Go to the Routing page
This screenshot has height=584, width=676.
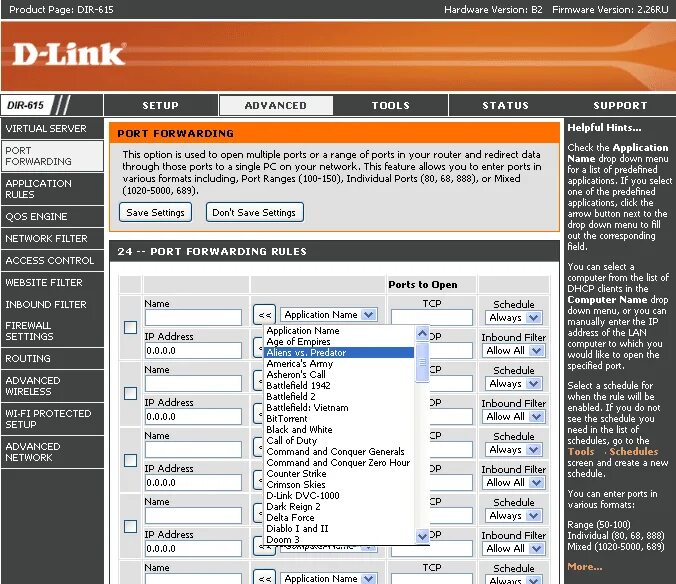(52, 359)
